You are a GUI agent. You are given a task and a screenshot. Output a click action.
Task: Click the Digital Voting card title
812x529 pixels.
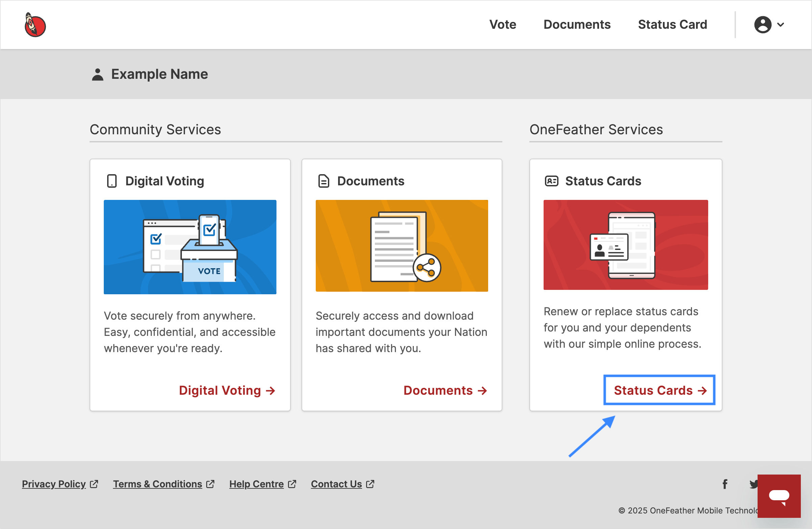165,181
